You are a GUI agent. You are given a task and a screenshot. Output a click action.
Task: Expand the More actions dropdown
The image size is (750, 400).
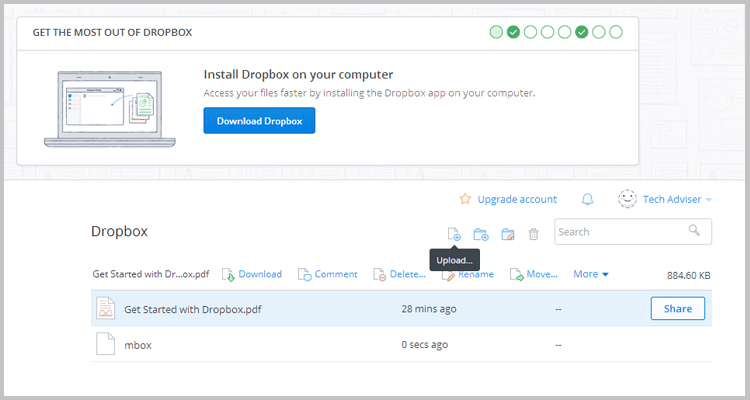tap(591, 274)
